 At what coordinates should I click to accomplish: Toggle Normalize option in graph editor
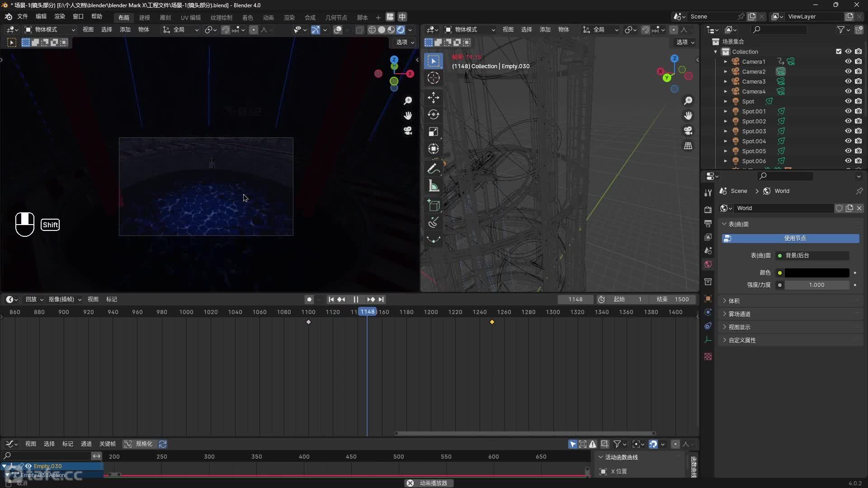pos(139,444)
